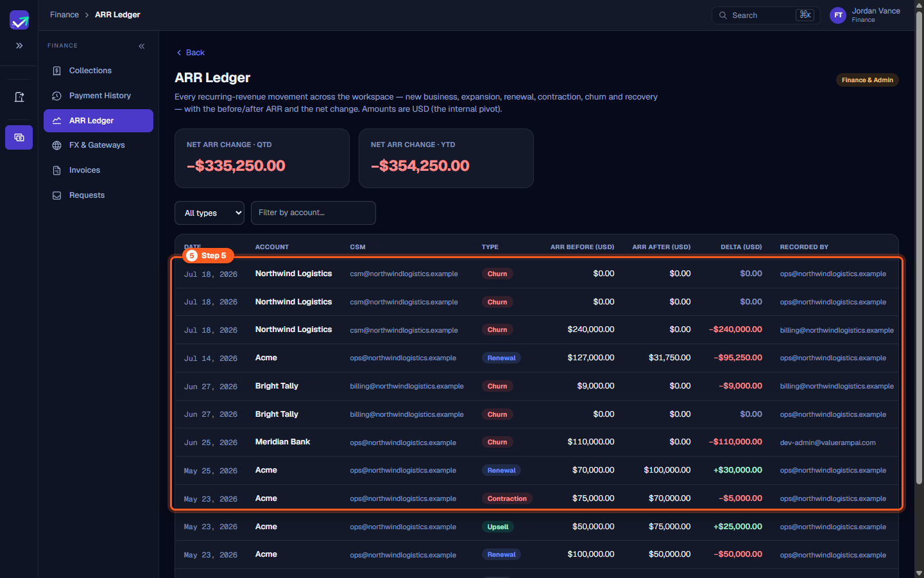Screen dimensions: 924x578
Task: Click the scrollbar up arrow
Action: [x=919, y=4]
